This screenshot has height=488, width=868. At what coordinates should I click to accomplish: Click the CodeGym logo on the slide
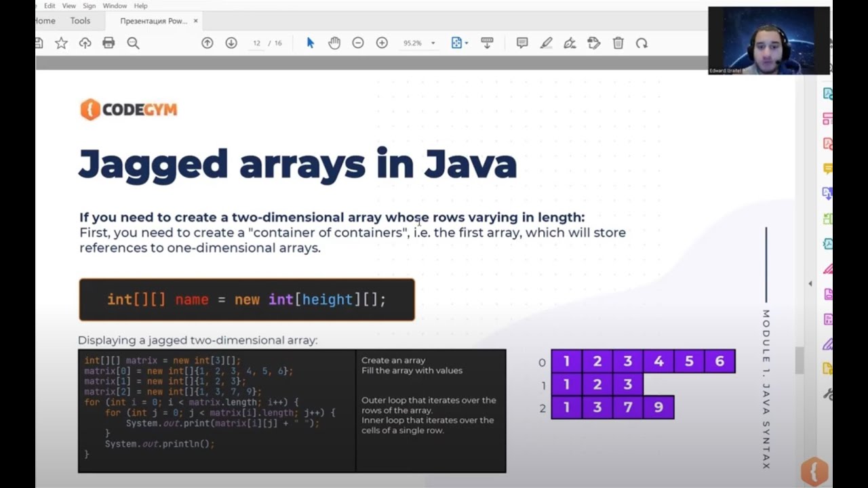click(x=129, y=109)
